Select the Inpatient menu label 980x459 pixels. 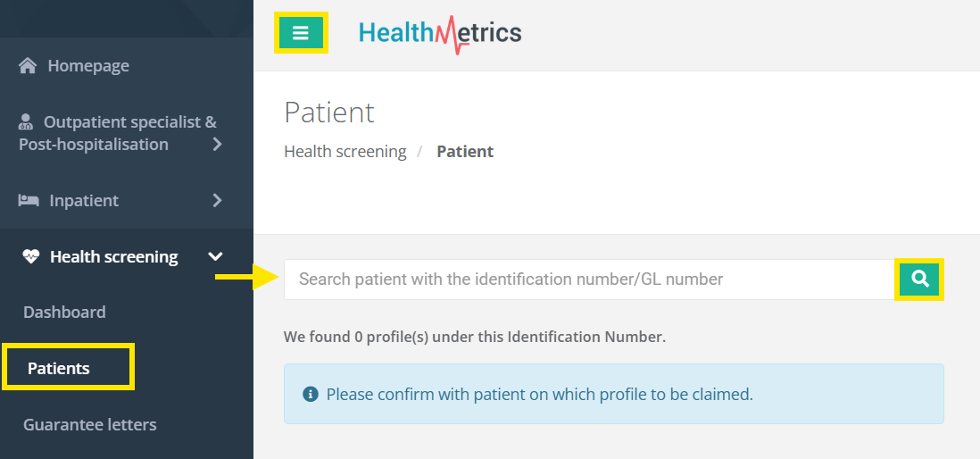pyautogui.click(x=83, y=201)
